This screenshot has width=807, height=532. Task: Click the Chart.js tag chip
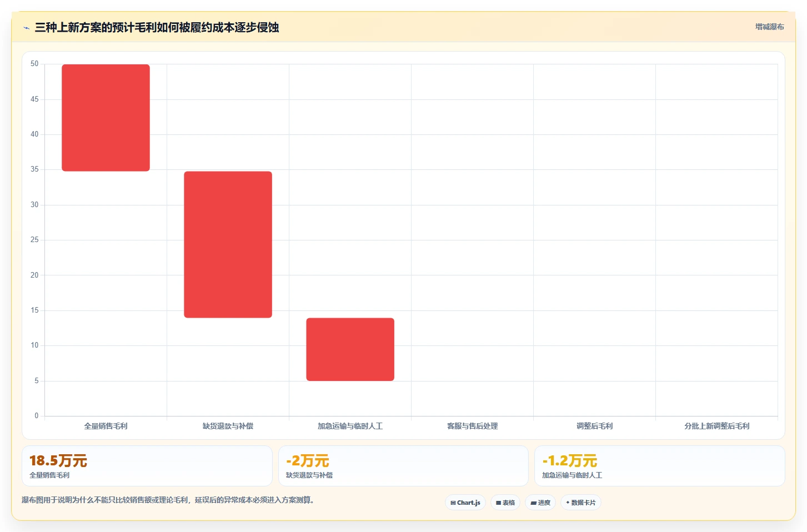point(465,503)
